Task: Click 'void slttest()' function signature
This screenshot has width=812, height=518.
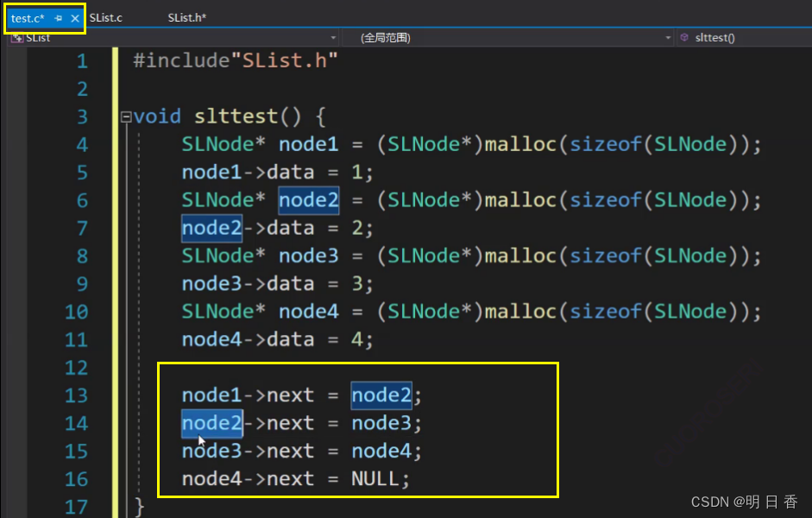Action: [217, 117]
